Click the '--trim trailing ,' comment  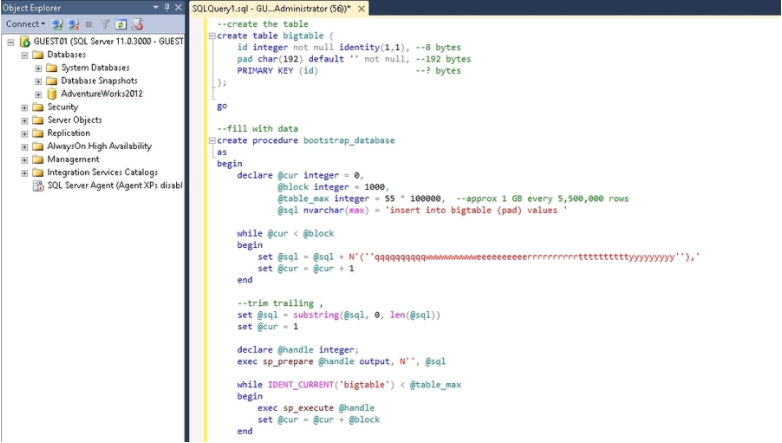click(x=280, y=303)
